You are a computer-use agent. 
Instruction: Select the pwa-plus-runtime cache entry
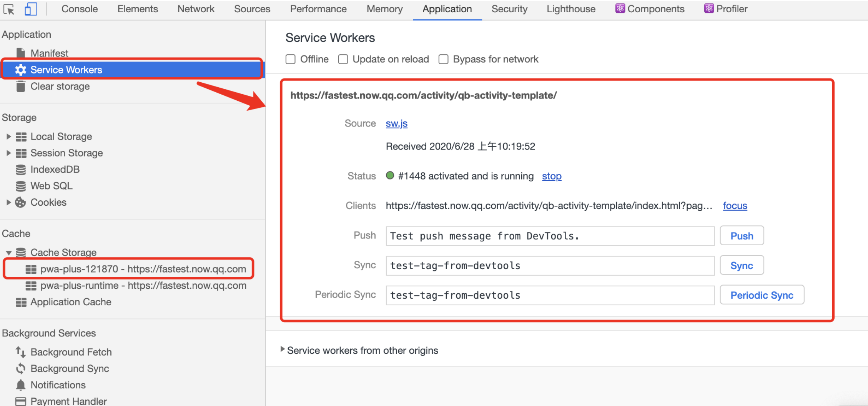(x=143, y=286)
